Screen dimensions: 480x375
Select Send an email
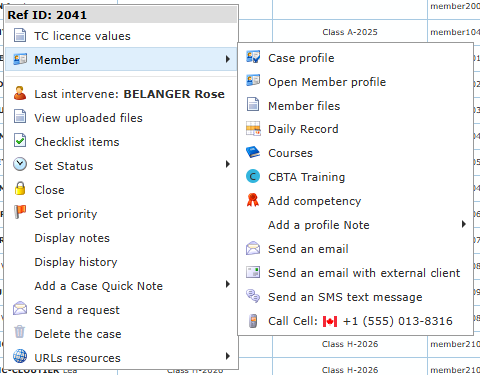pyautogui.click(x=355, y=249)
